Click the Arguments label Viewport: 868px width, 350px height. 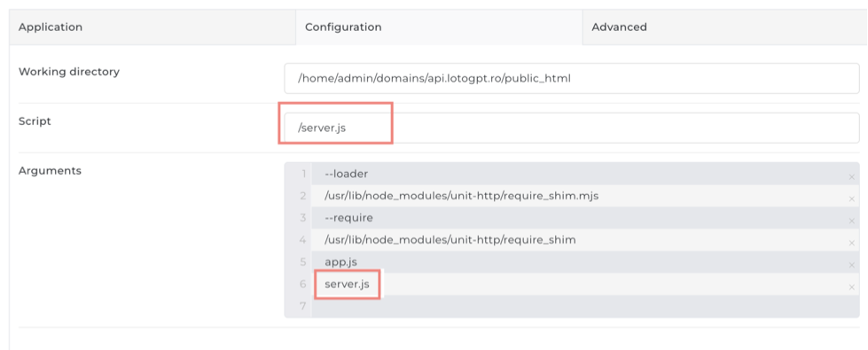(x=50, y=171)
